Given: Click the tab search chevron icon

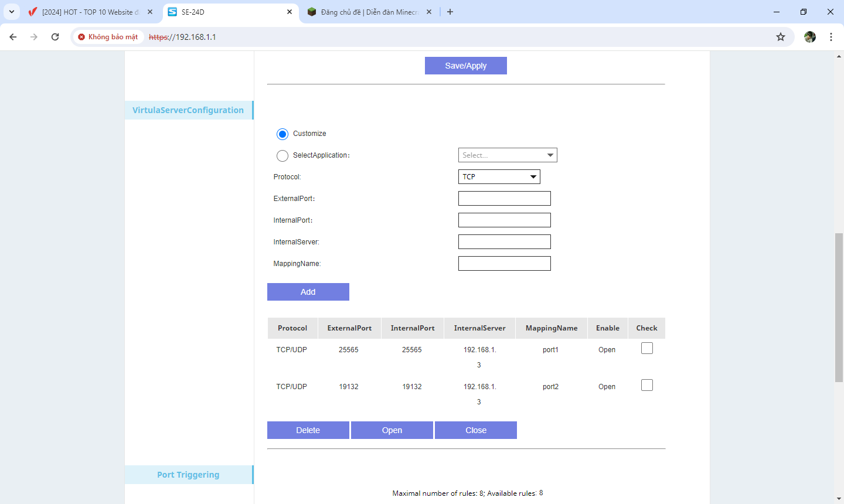Looking at the screenshot, I should coord(12,12).
